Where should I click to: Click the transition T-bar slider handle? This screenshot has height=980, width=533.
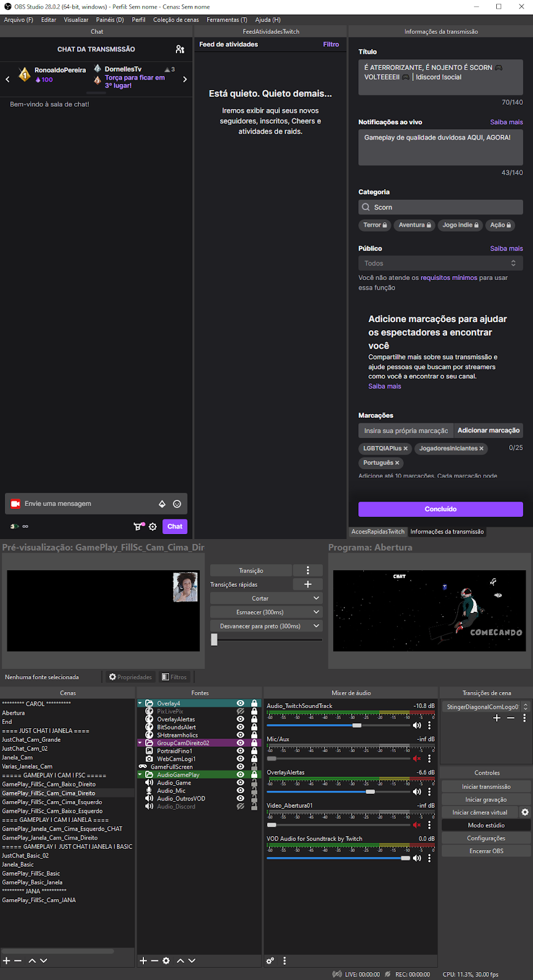click(214, 639)
